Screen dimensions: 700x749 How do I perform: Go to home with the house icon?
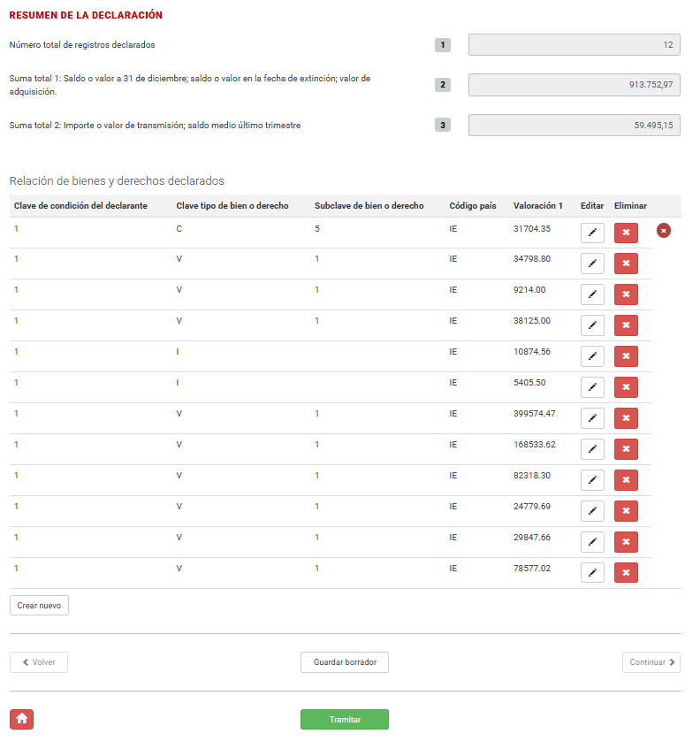coord(21,719)
